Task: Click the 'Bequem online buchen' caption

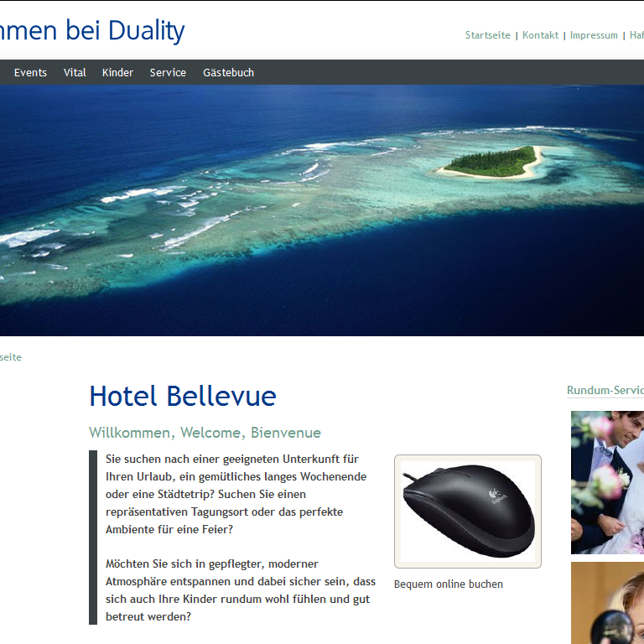Action: click(x=448, y=584)
